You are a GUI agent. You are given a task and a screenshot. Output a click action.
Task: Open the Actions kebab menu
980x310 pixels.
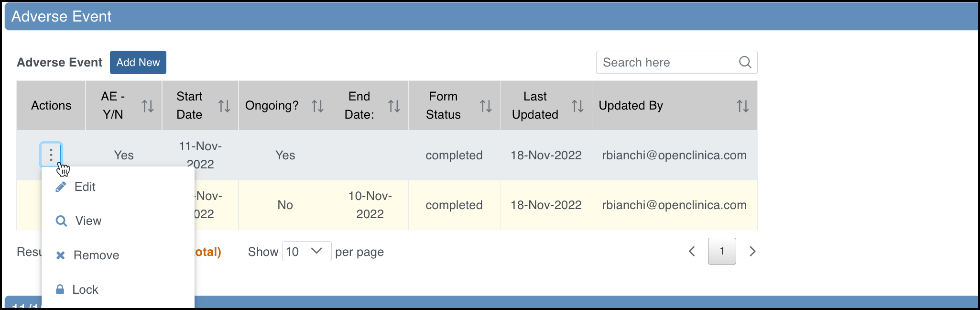(x=51, y=155)
